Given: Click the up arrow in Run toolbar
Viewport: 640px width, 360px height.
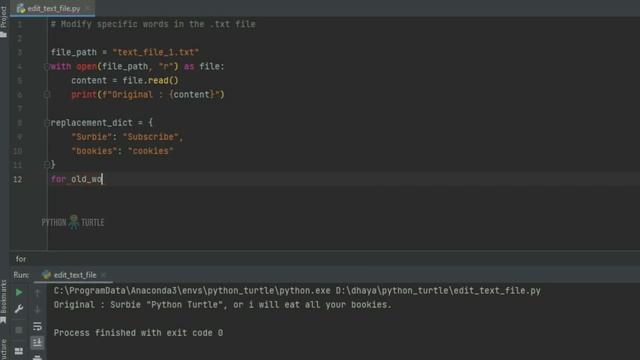Looking at the screenshot, I should point(37,292).
